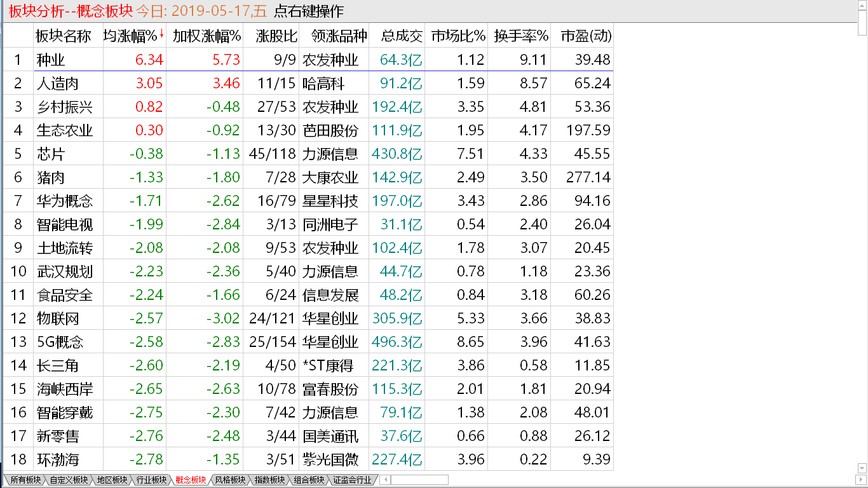Select the 猪肉 sector row

click(x=308, y=177)
